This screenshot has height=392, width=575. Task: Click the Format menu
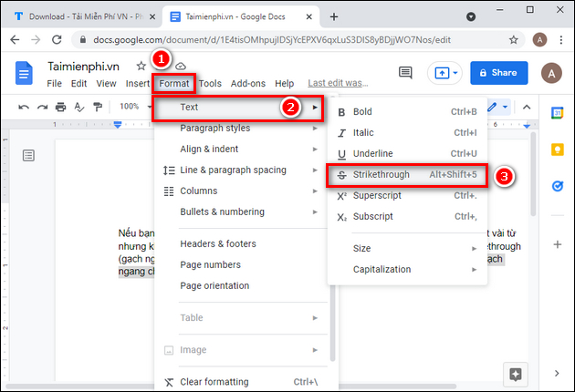click(x=174, y=84)
